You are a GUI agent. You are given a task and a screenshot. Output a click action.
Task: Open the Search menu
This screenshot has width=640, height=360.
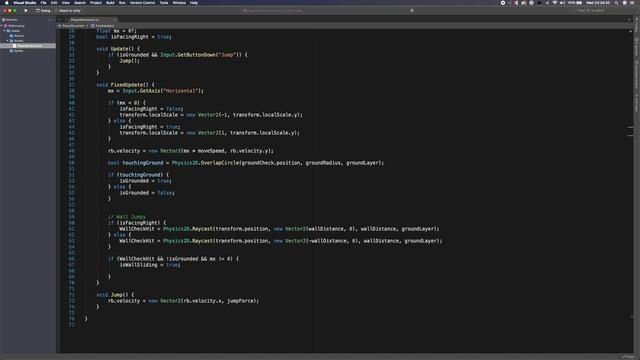click(80, 2)
